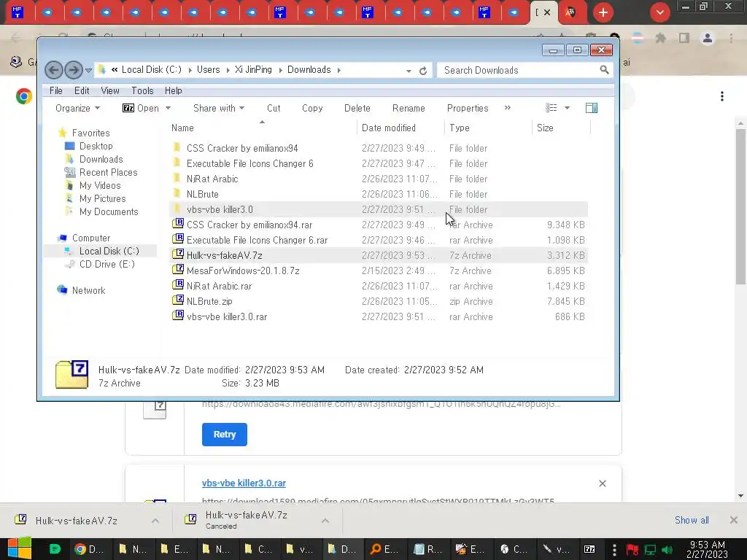Select the NjRat Arabic.rar archive icon

(x=178, y=286)
